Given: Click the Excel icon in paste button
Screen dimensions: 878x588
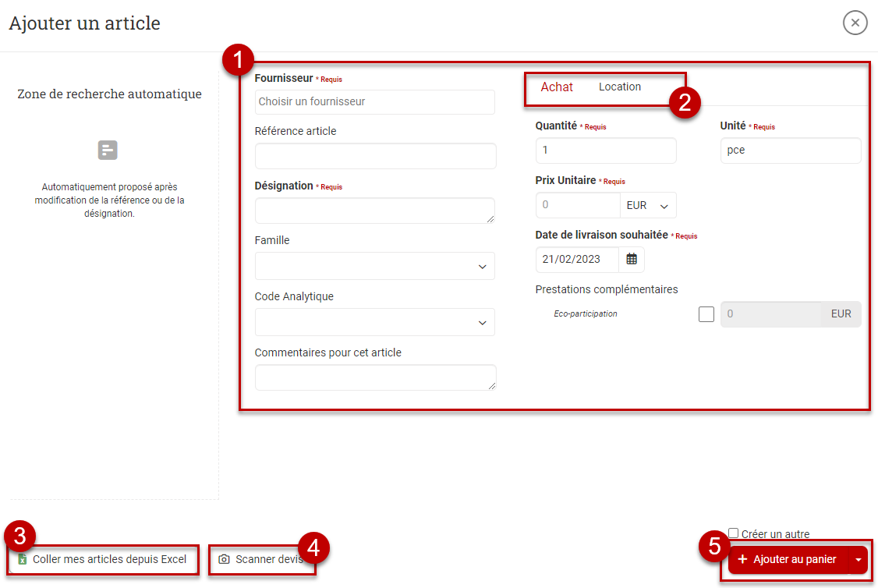Looking at the screenshot, I should point(23,559).
